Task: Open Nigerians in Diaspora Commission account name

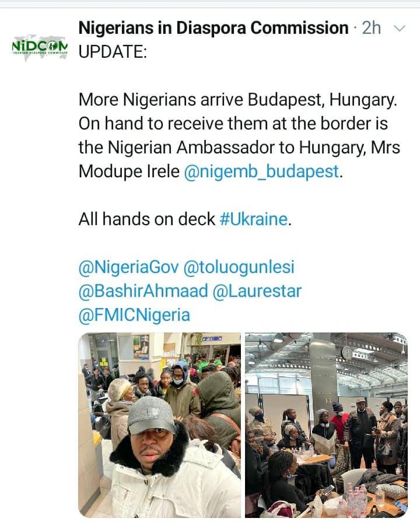Action: [213, 28]
